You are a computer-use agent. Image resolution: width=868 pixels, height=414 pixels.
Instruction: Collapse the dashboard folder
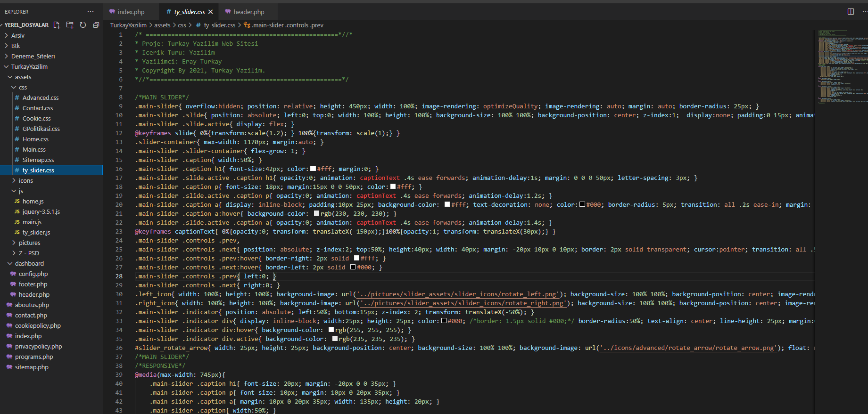(x=29, y=263)
